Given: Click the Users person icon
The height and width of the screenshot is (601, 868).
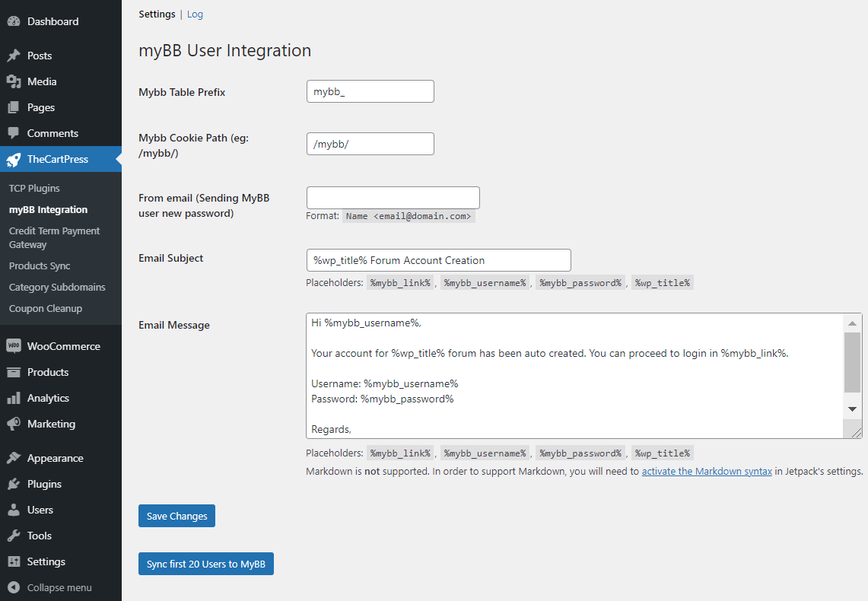Looking at the screenshot, I should pos(14,510).
